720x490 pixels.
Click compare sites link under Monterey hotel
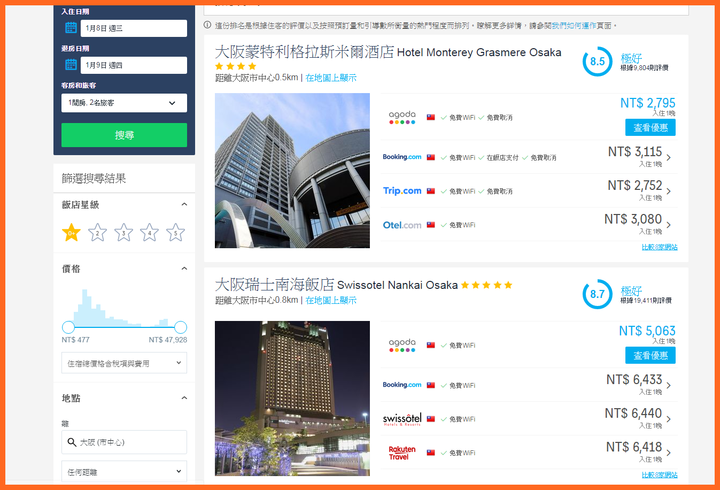tap(659, 247)
